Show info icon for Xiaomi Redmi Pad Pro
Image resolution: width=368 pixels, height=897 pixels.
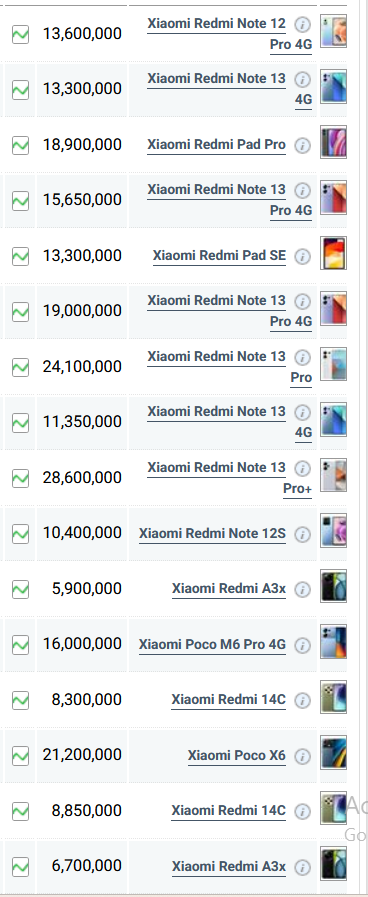coord(303,145)
